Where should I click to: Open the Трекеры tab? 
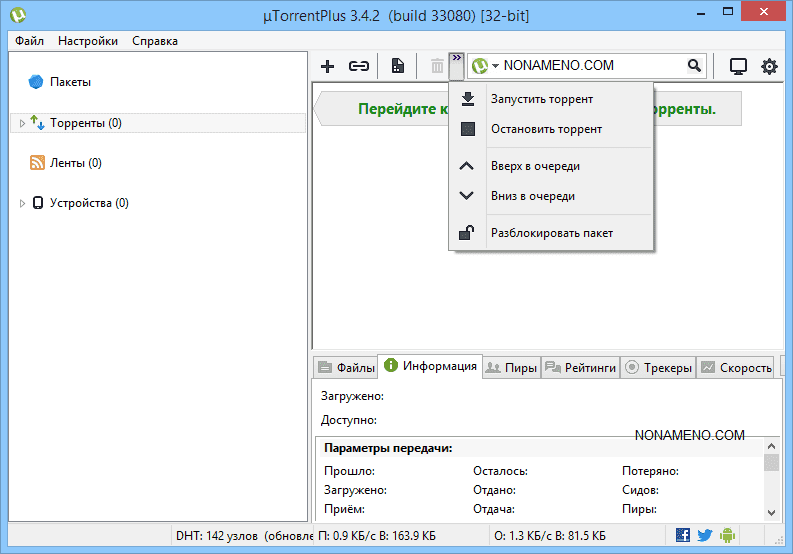tap(658, 367)
